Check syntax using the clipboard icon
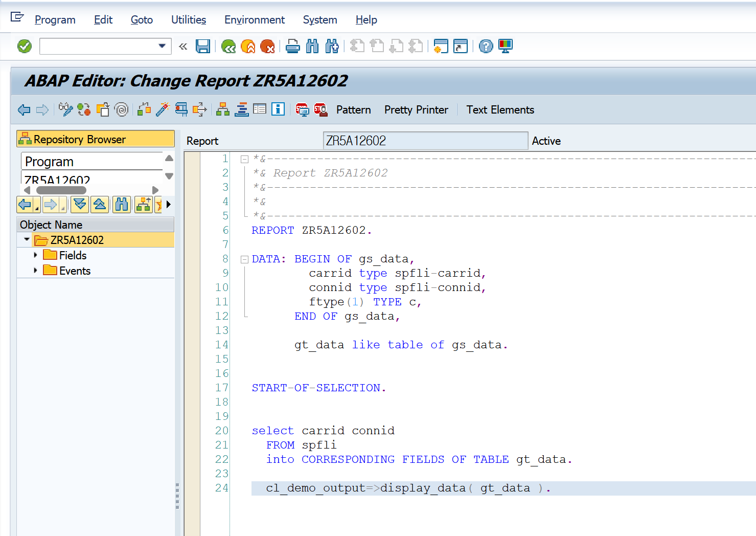 click(103, 109)
